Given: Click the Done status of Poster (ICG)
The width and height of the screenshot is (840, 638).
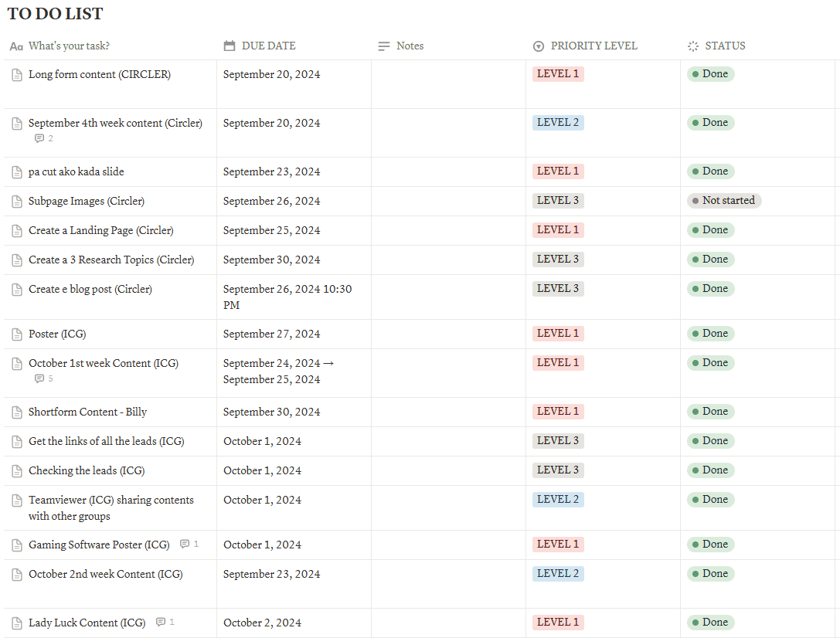Looking at the screenshot, I should point(710,334).
